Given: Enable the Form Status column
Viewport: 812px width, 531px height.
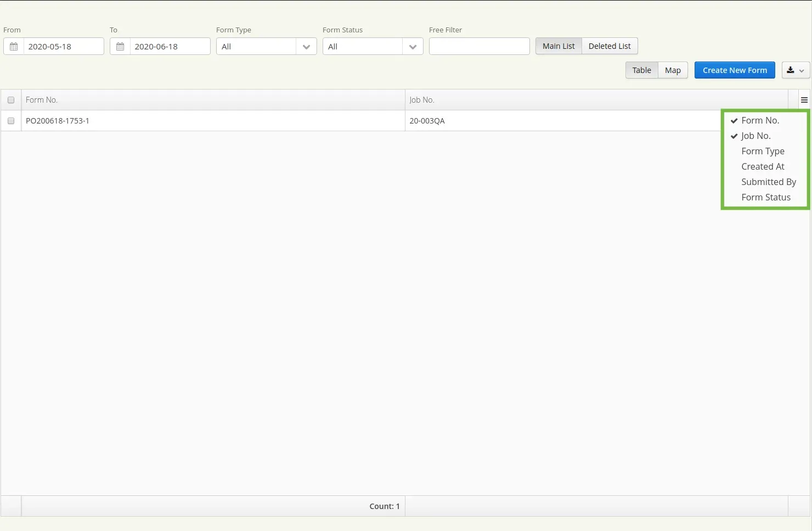Looking at the screenshot, I should (x=766, y=197).
